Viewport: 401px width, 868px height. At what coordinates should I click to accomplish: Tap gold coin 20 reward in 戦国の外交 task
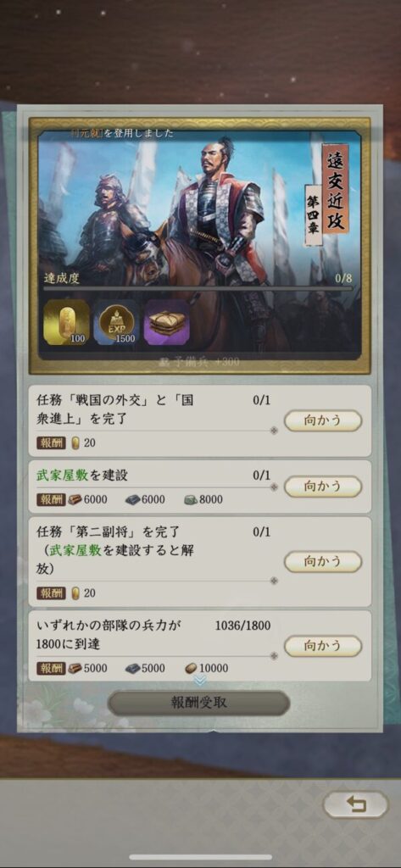tap(76, 442)
